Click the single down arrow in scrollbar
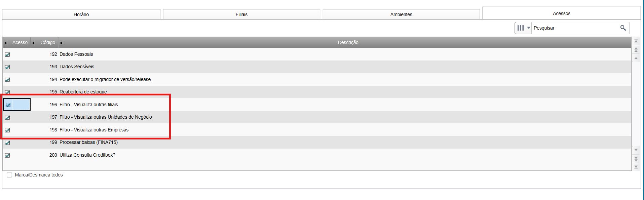The height and width of the screenshot is (200, 644). click(636, 150)
